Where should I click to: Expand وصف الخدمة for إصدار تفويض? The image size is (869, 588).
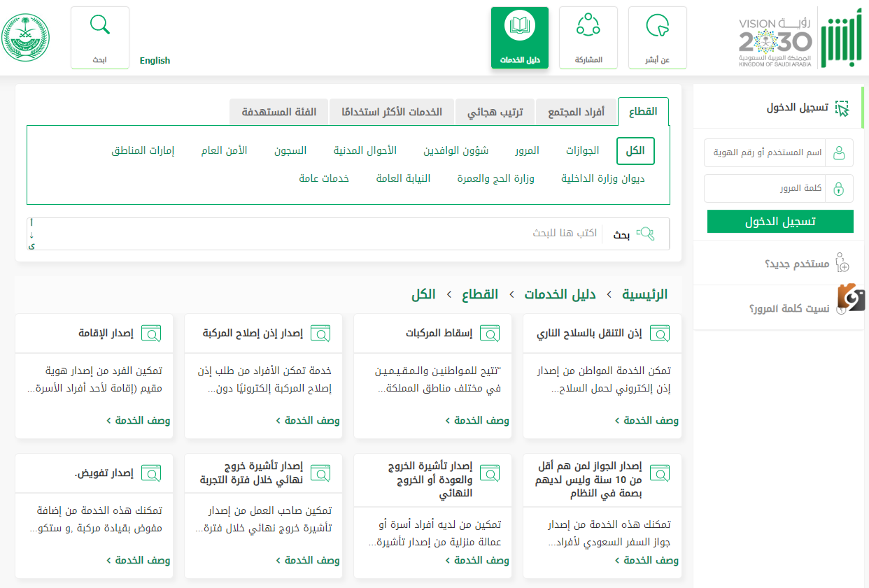point(139,560)
